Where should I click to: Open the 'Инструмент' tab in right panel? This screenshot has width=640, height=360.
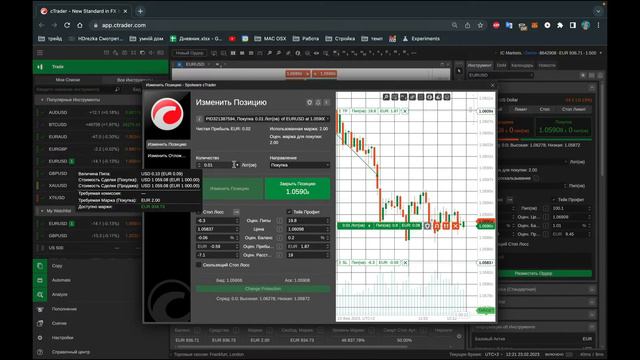[x=480, y=65]
